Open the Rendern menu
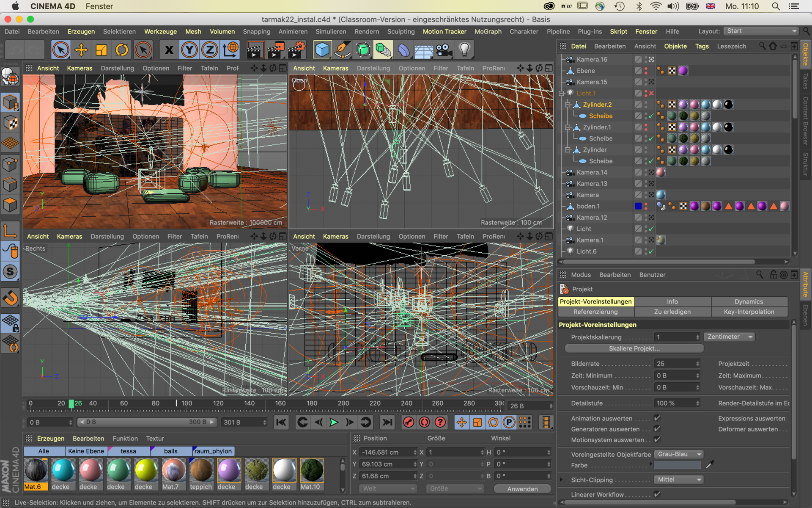The height and width of the screenshot is (508, 812). coord(367,31)
